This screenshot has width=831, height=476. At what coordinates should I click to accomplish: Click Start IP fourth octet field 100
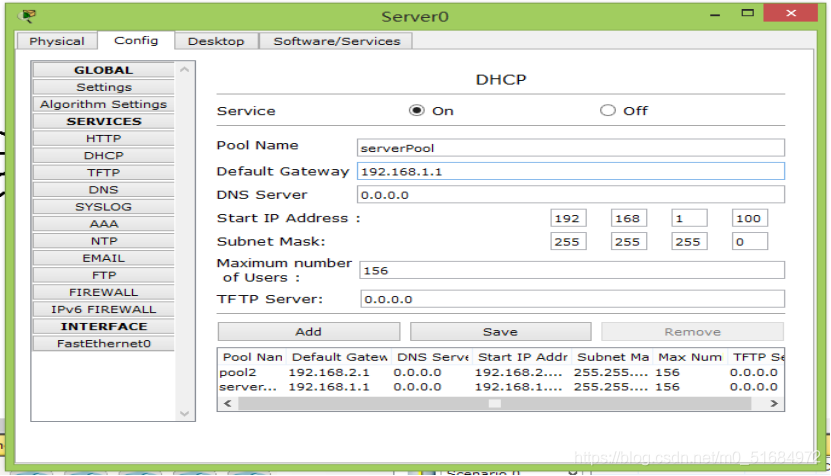click(749, 218)
